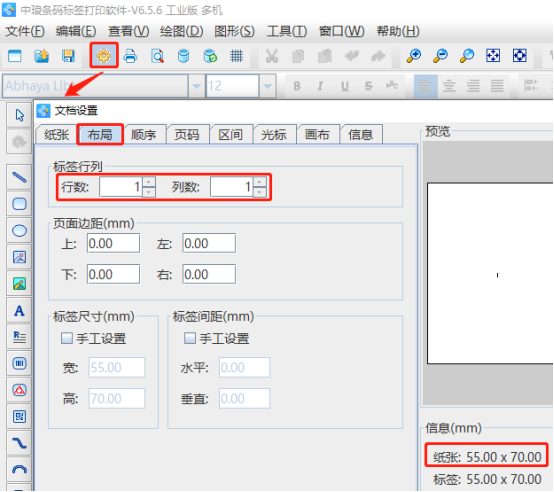
Task: Decrease column count with down arrow
Action: 260,192
